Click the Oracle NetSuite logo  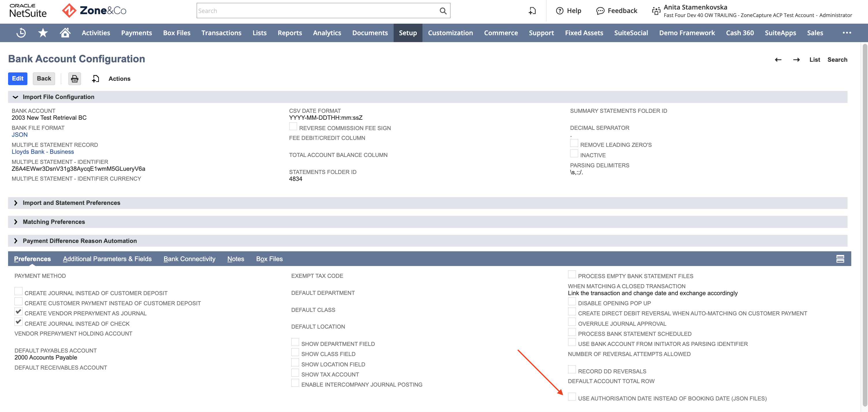(28, 11)
